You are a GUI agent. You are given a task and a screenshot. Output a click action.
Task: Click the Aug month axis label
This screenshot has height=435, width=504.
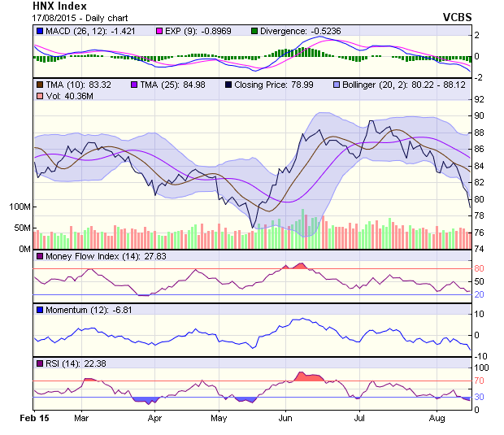click(x=437, y=418)
